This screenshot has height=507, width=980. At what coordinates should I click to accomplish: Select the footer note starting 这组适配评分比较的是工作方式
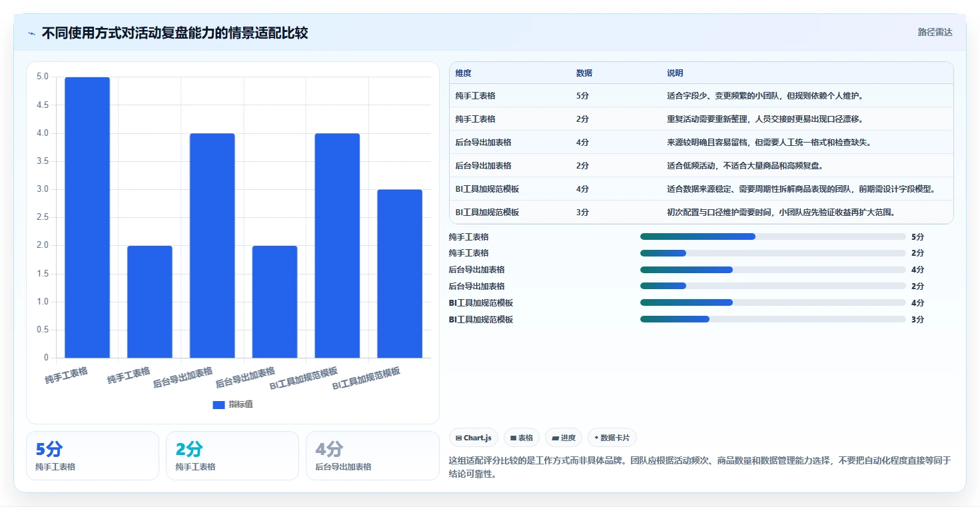pos(700,468)
